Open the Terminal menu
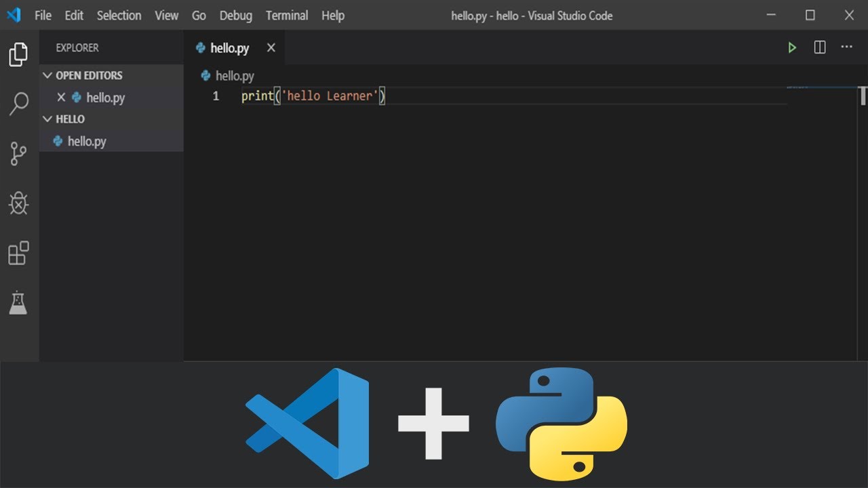 pyautogui.click(x=287, y=15)
